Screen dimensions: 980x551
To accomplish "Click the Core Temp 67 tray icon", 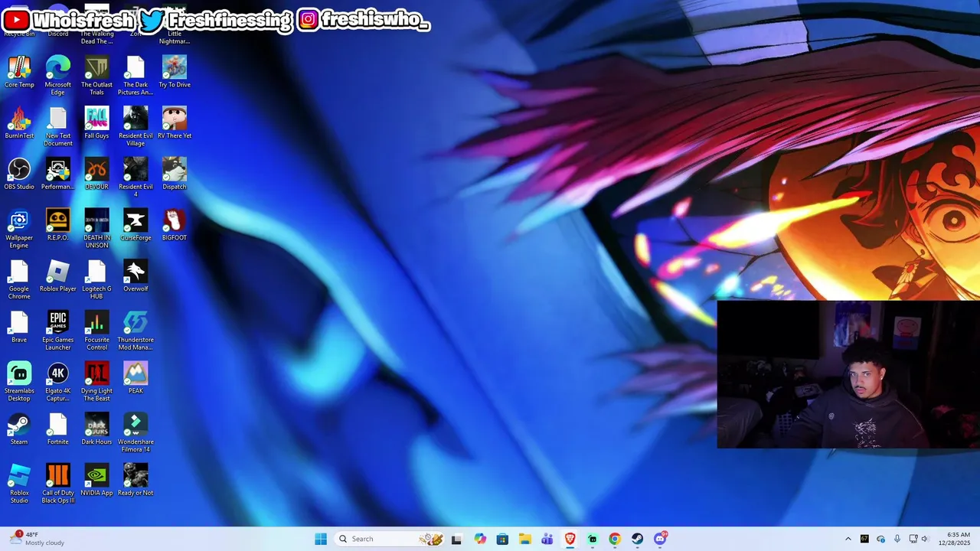I will (864, 539).
